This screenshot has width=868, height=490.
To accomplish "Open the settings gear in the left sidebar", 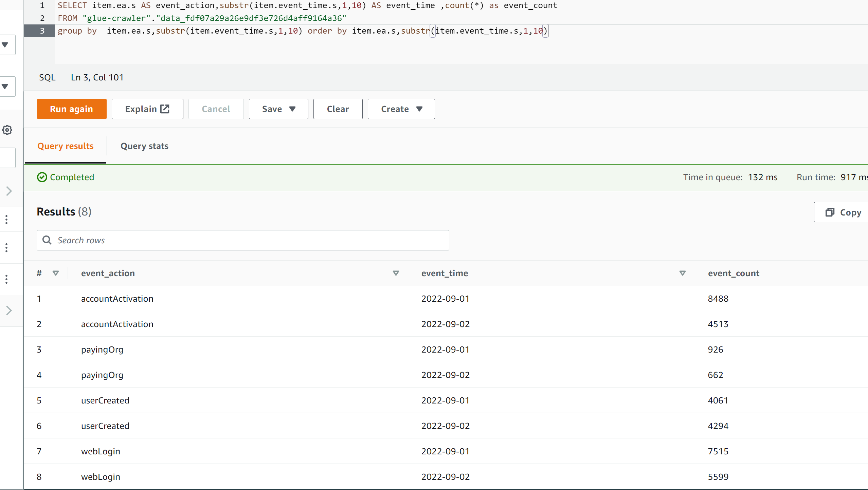I will [7, 130].
